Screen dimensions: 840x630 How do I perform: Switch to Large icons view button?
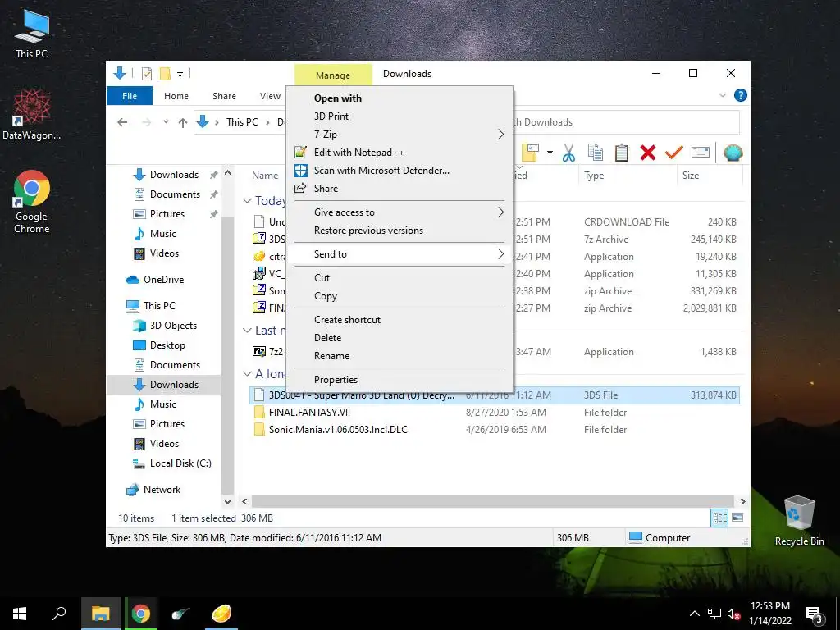pos(737,518)
